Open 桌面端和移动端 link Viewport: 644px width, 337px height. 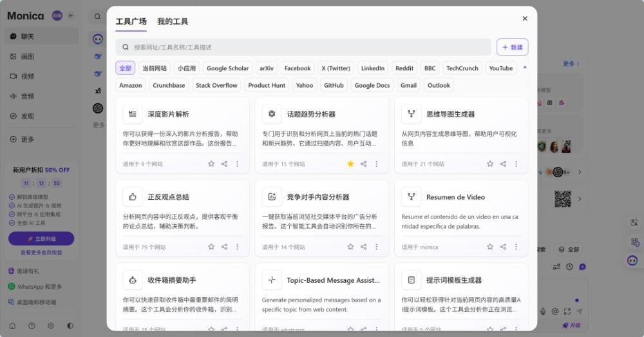[x=32, y=302]
